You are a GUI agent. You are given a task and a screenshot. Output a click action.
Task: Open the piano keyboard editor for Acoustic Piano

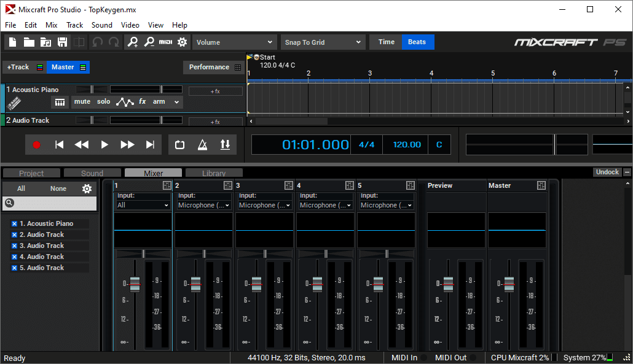click(60, 102)
